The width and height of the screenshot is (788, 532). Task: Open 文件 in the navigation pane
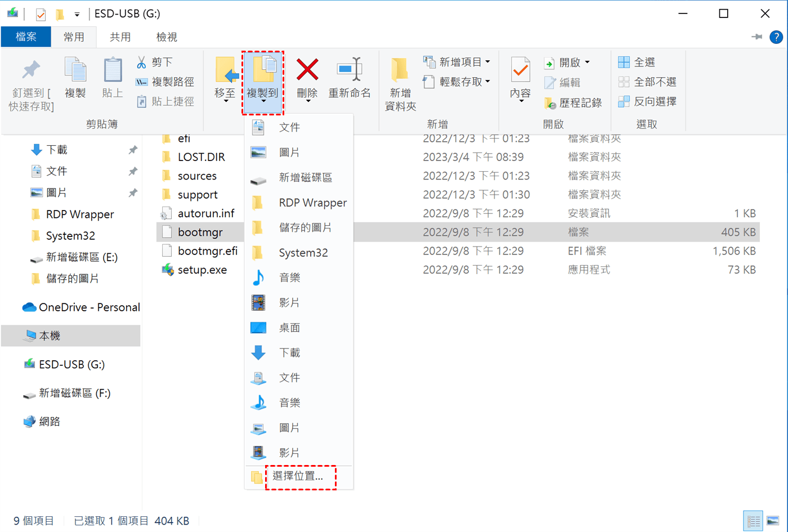tap(49, 171)
